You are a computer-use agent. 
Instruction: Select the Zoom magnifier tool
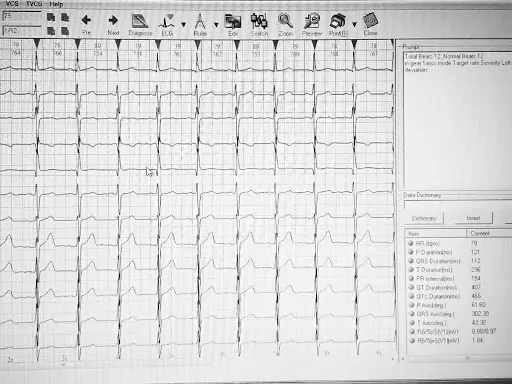coord(286,24)
